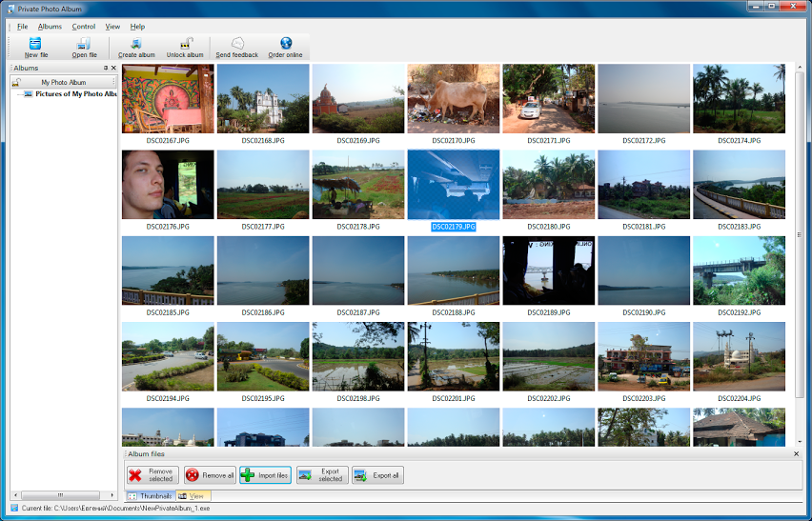Select Pictures of My Photo Album node
The image size is (812, 521).
tap(75, 94)
